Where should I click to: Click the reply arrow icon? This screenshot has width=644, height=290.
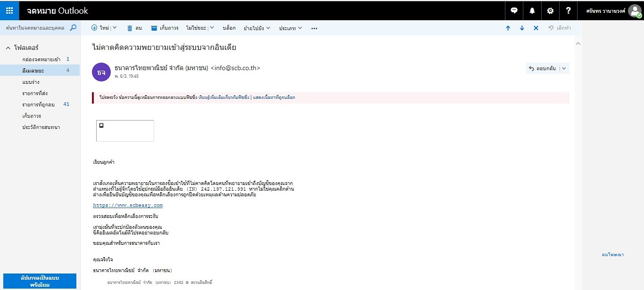(532, 68)
